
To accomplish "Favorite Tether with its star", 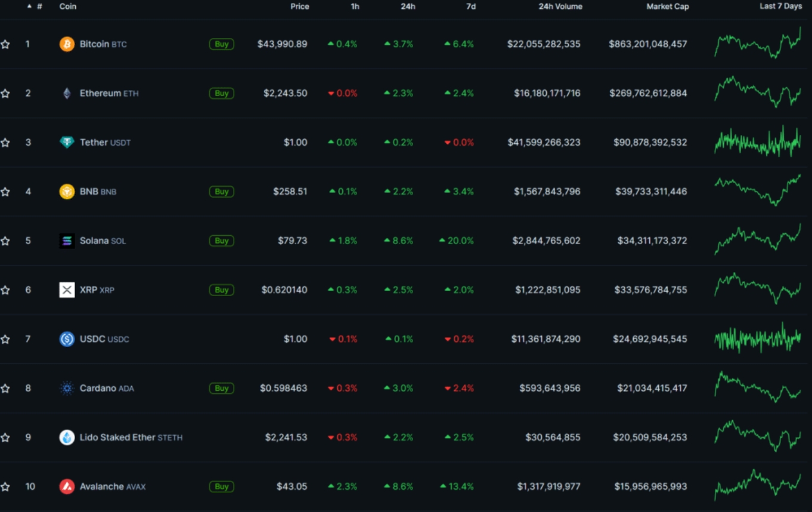I will pyautogui.click(x=5, y=143).
